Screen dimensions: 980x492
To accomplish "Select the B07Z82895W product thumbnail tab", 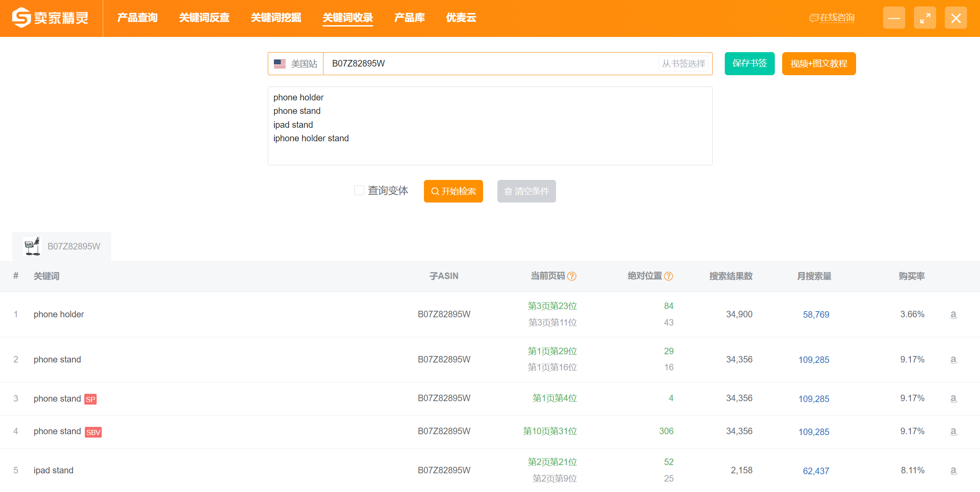I will (x=62, y=246).
